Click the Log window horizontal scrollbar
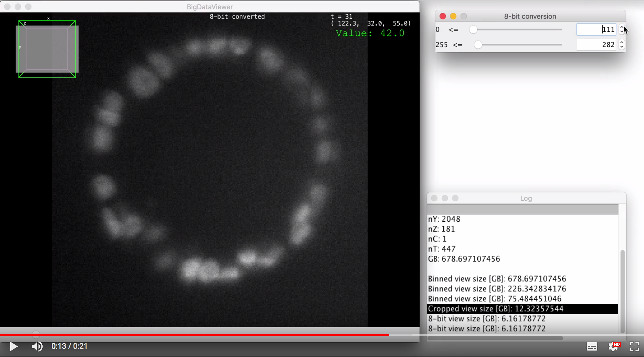The width and height of the screenshot is (644, 357). tap(495, 338)
